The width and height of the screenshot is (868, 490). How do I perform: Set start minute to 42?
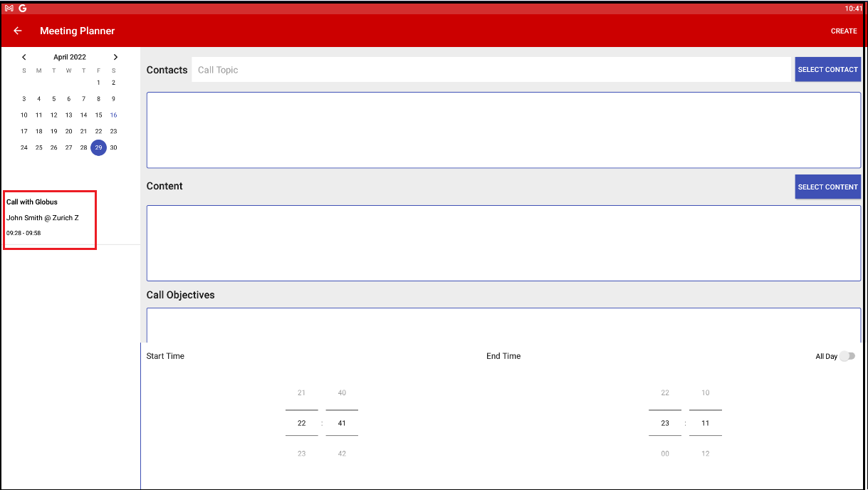click(341, 453)
